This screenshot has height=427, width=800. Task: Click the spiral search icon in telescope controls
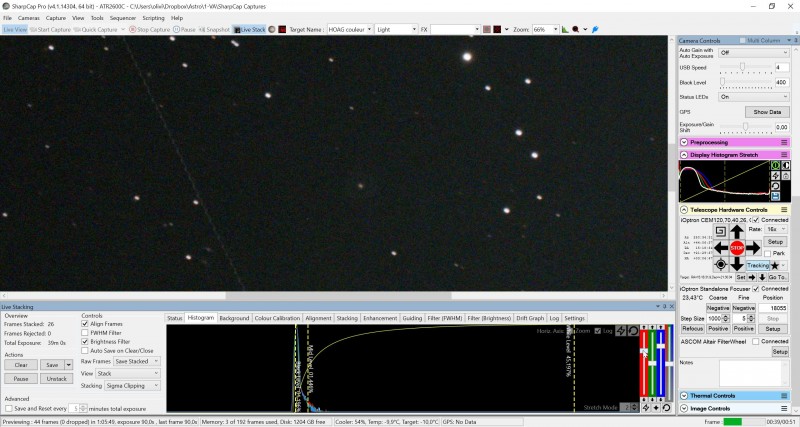point(720,232)
